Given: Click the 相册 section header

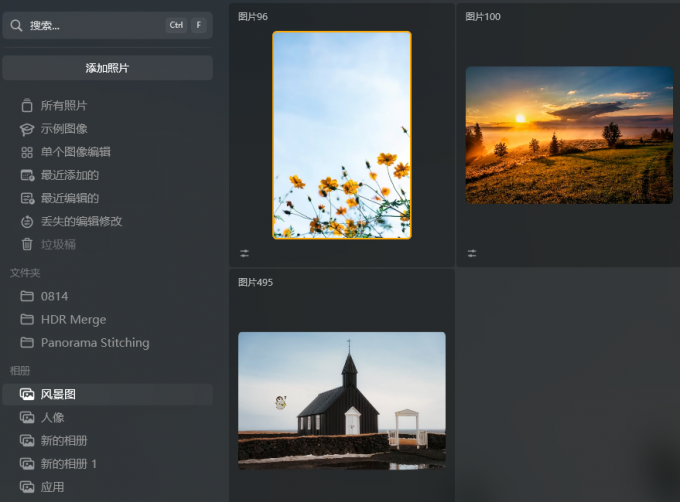Looking at the screenshot, I should click(x=20, y=371).
